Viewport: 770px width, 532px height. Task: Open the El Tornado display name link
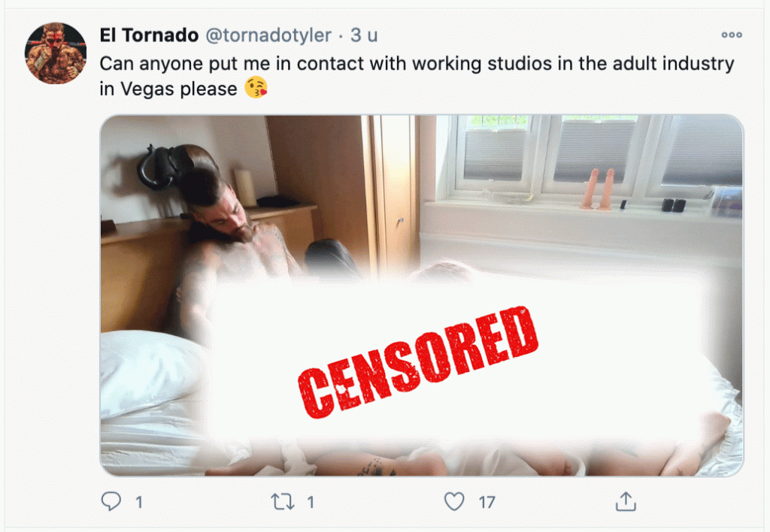pyautogui.click(x=149, y=35)
